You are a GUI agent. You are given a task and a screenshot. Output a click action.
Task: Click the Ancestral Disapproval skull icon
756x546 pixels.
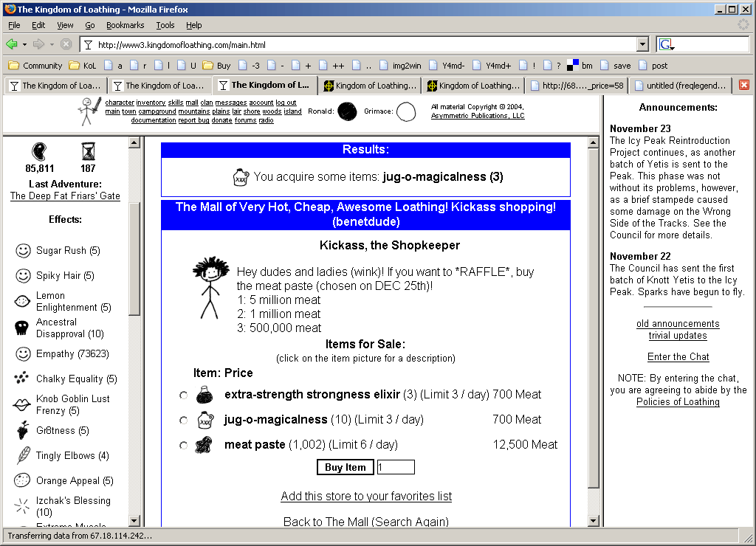(21, 328)
